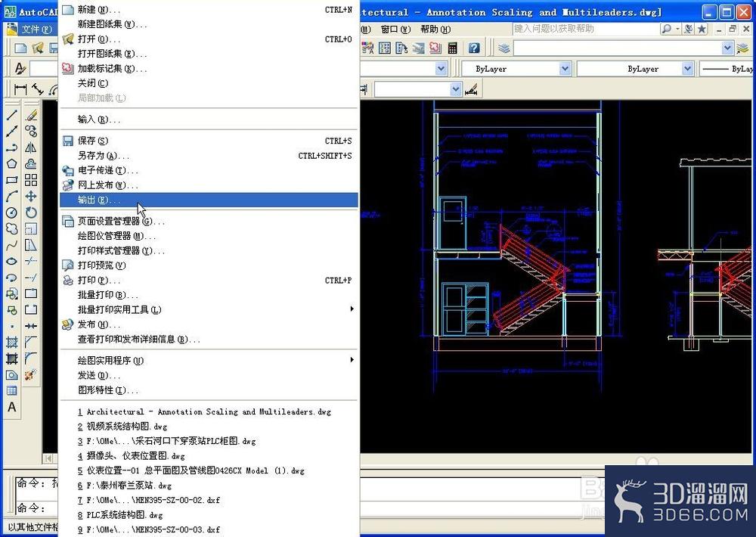
Task: Select the Rotate tool
Action: click(x=31, y=213)
